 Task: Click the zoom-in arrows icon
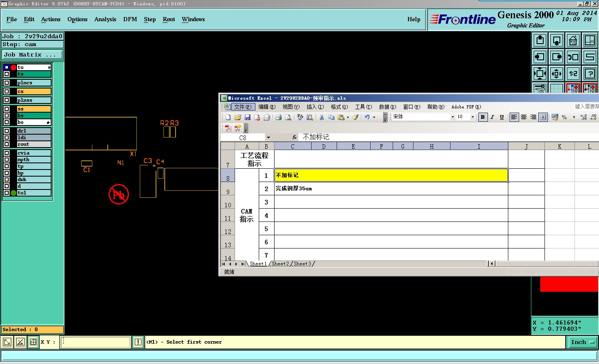[x=540, y=74]
